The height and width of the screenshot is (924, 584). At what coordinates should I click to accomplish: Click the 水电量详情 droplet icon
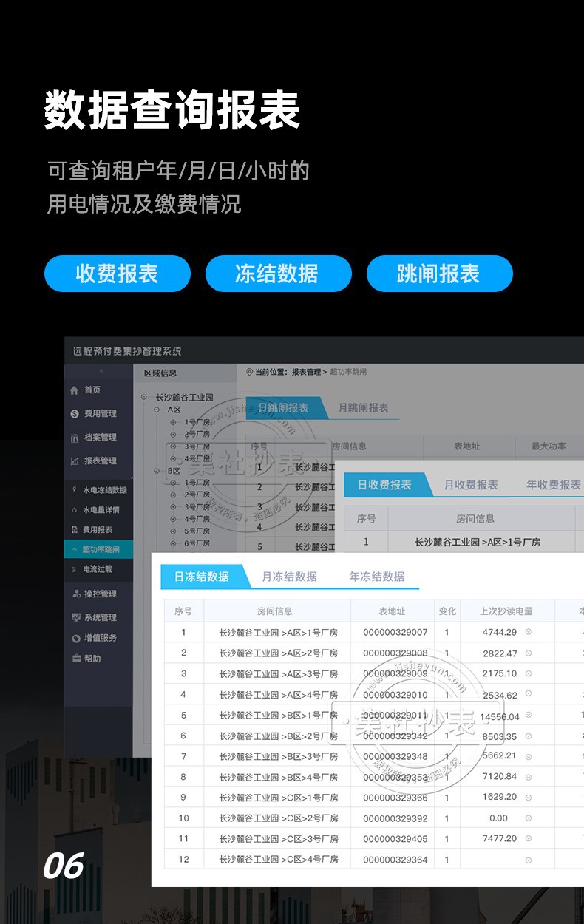[x=74, y=510]
